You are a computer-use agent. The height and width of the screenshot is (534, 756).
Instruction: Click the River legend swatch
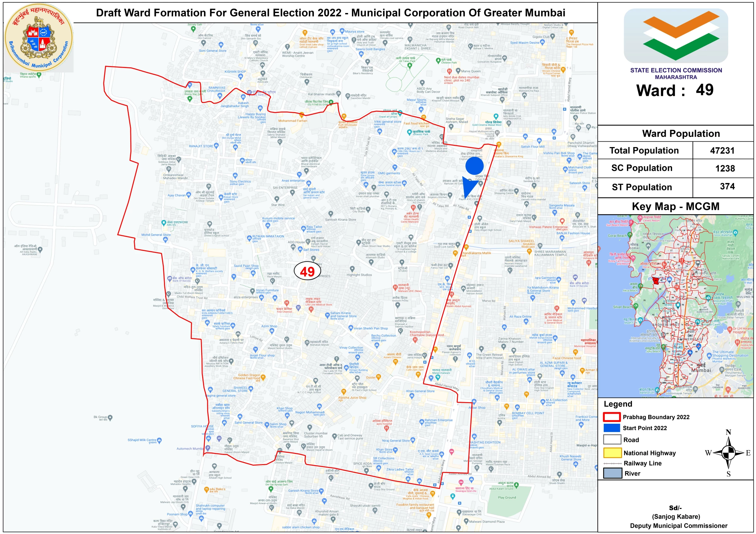pyautogui.click(x=612, y=473)
